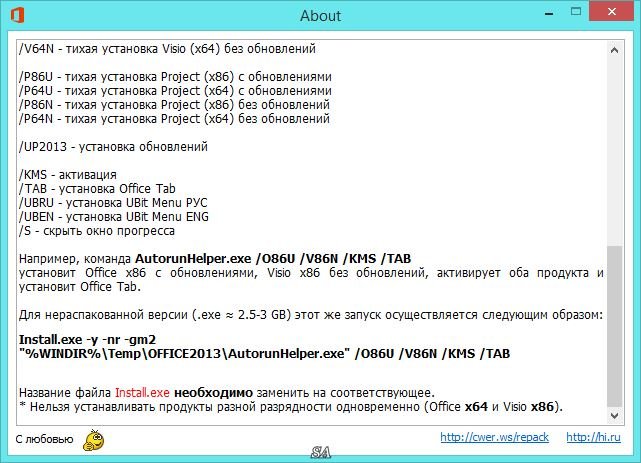The width and height of the screenshot is (641, 463).
Task: Click the bold word необходимо
Action: tap(213, 393)
